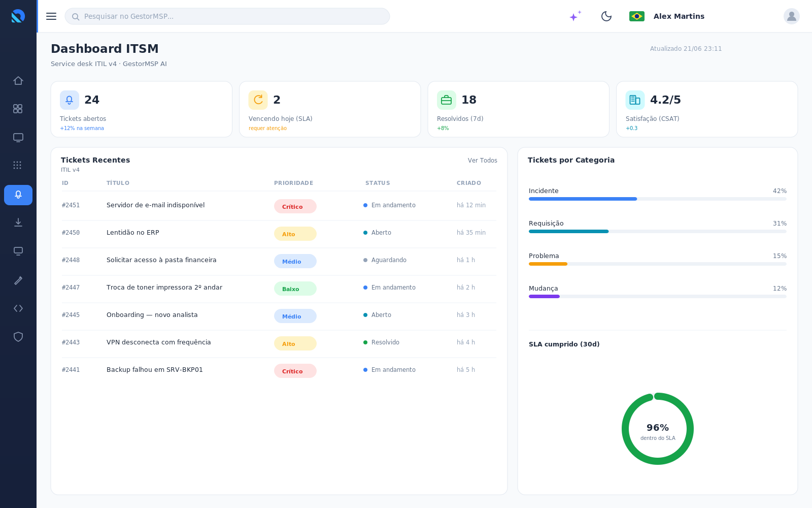The image size is (812, 508).
Task: Sort by the PRIORIDADE column header
Action: pyautogui.click(x=294, y=183)
